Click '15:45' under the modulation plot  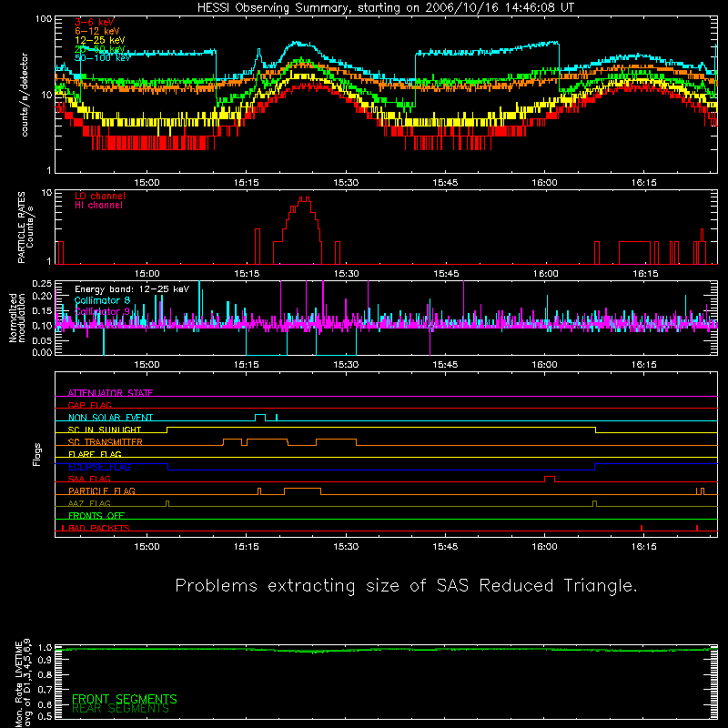(x=445, y=365)
